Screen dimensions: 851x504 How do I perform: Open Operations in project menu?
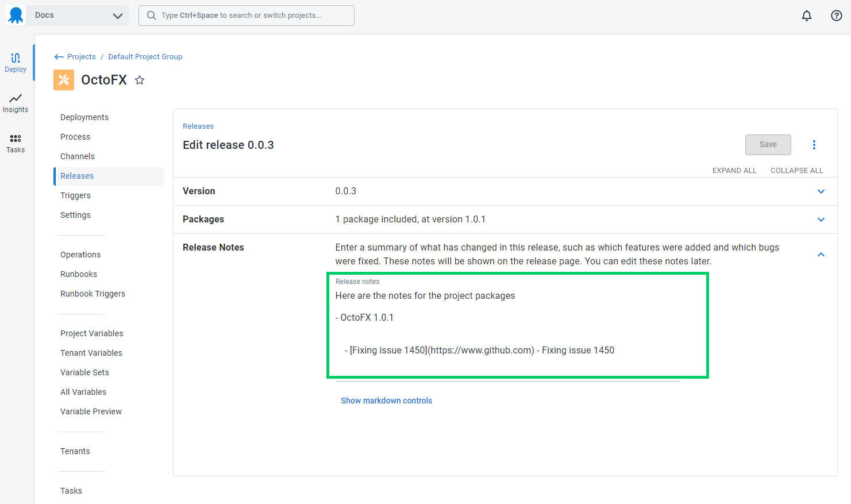80,255
